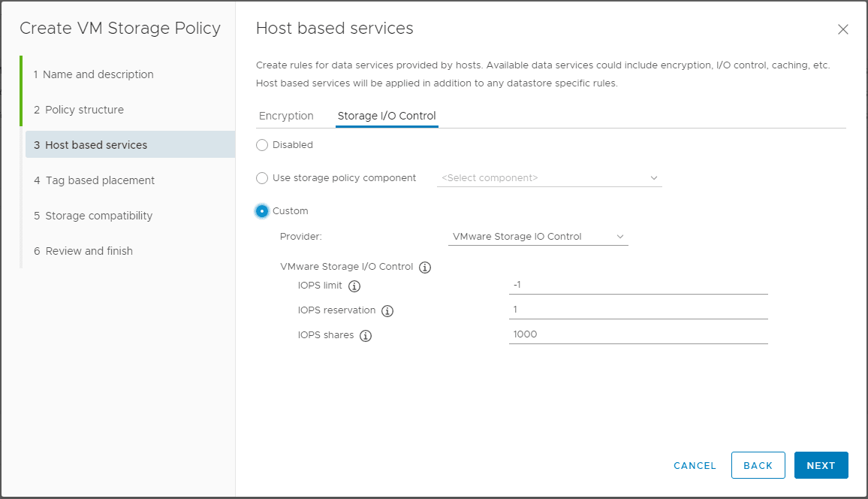Select the Disabled radio option
868x499 pixels.
[262, 145]
